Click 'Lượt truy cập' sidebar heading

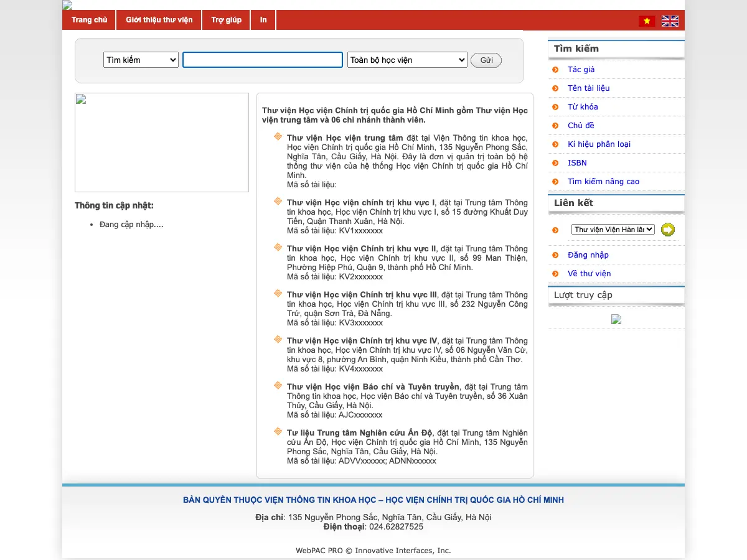click(583, 295)
